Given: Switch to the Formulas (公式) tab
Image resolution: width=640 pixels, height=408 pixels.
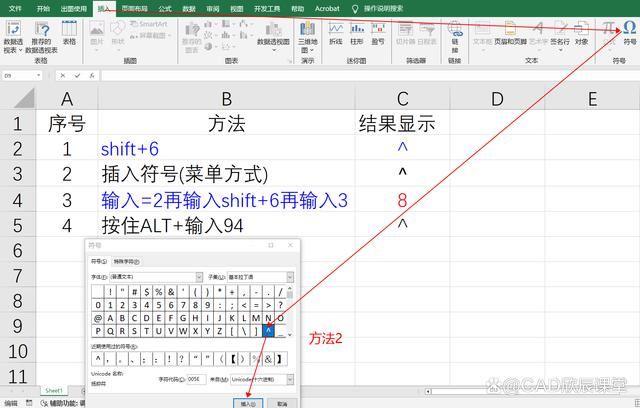Looking at the screenshot, I should 165,8.
